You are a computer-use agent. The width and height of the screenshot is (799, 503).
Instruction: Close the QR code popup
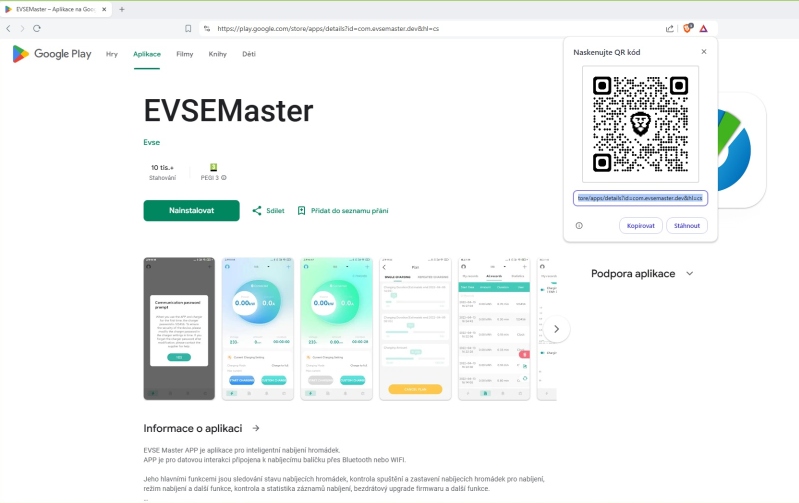click(x=704, y=51)
